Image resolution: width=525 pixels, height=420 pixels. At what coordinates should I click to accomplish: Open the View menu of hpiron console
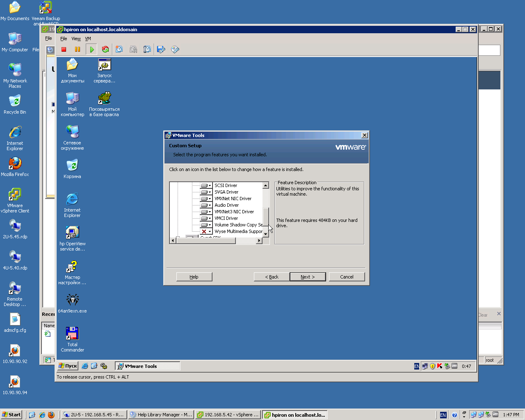coord(76,39)
